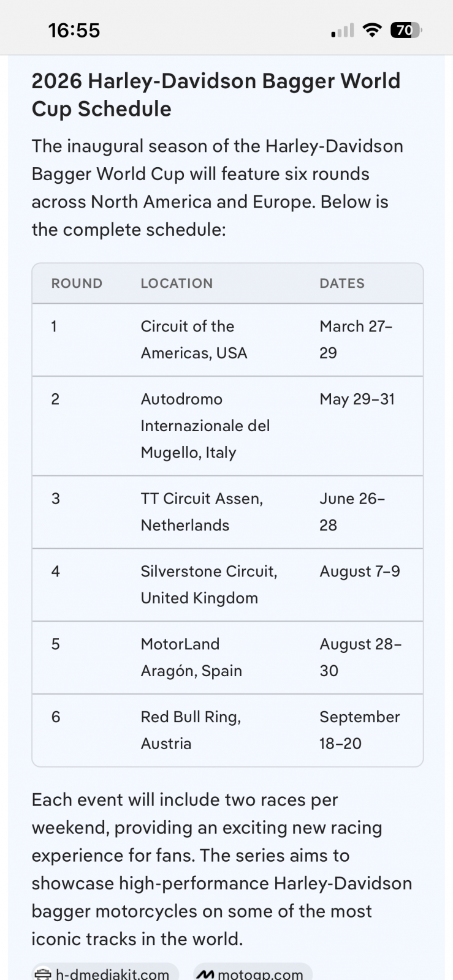Tap the Red Bull Ring location cell
Image resolution: width=453 pixels, height=980 pixels.
click(191, 730)
